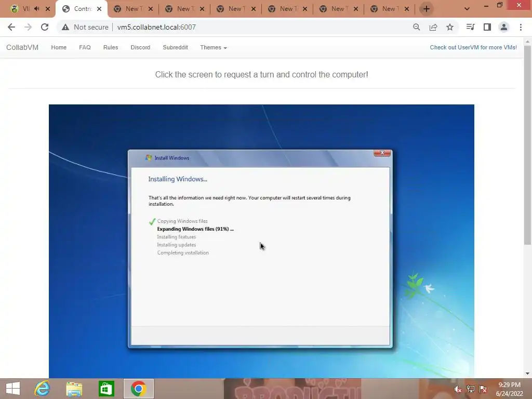Open the media controls icon
The image size is (532, 399).
click(470, 27)
